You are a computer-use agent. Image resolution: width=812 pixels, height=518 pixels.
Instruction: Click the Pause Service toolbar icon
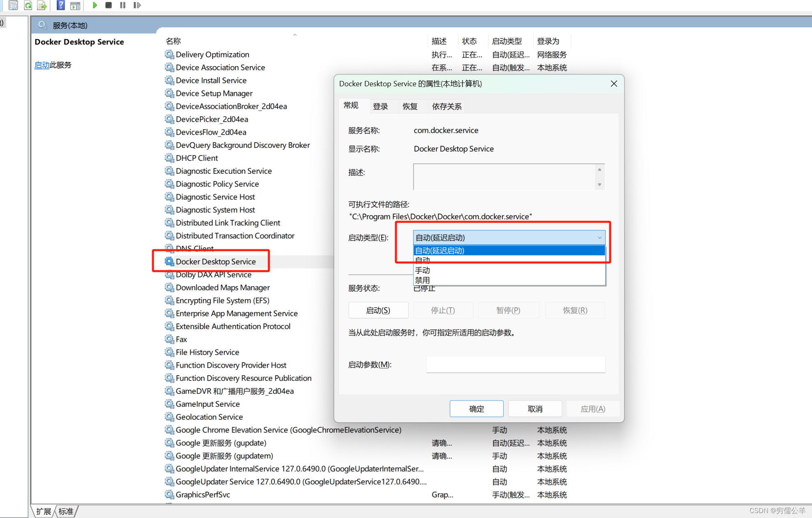tap(123, 5)
